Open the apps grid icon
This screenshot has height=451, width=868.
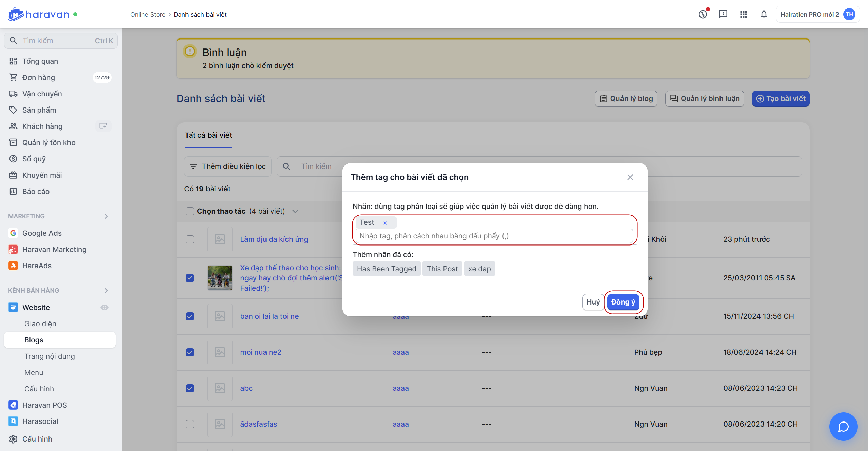pos(743,14)
